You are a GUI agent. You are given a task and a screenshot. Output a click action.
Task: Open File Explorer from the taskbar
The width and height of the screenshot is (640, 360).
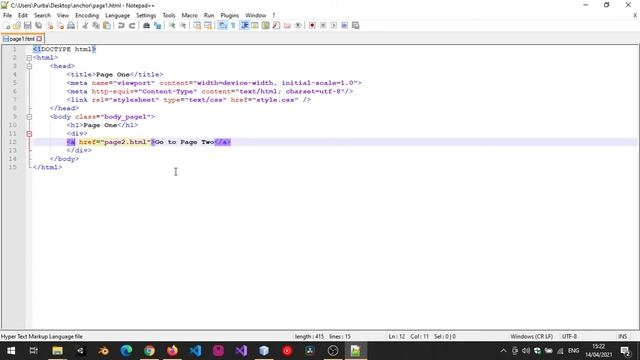pyautogui.click(x=57, y=351)
